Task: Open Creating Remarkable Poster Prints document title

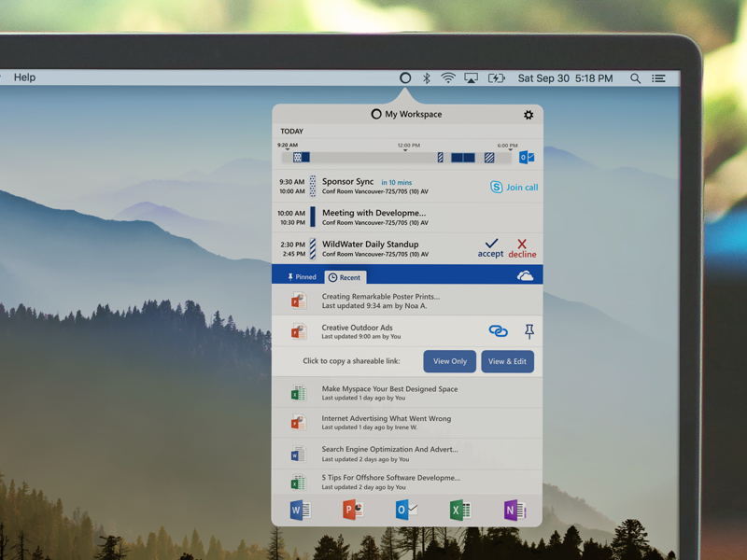Action: coord(381,296)
